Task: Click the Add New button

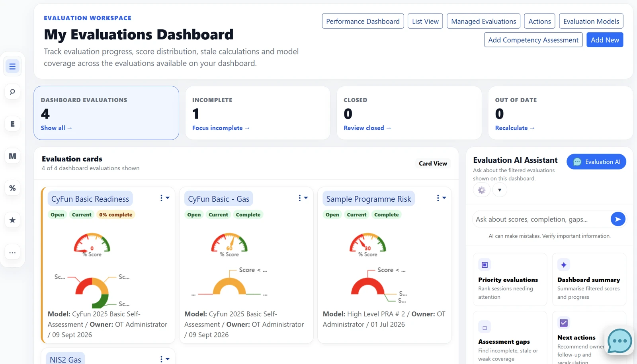Action: pyautogui.click(x=605, y=40)
